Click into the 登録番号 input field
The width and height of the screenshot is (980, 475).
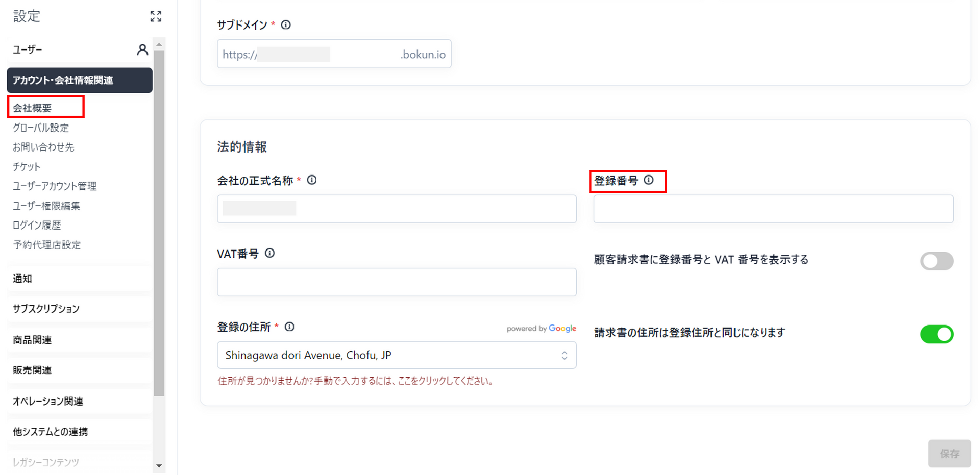773,209
